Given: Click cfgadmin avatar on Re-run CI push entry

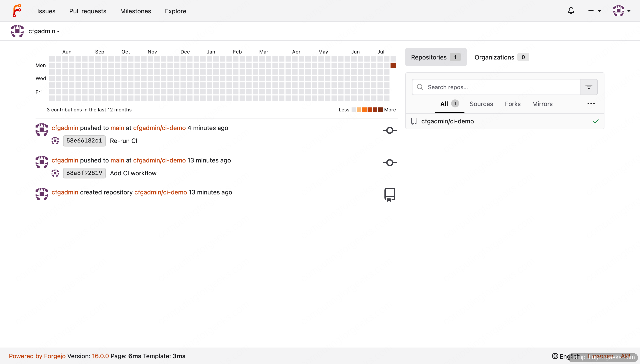Looking at the screenshot, I should point(42,129).
